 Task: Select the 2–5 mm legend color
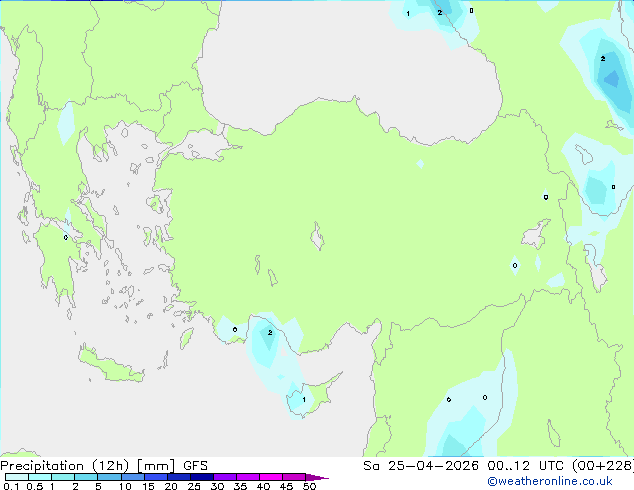click(86, 477)
